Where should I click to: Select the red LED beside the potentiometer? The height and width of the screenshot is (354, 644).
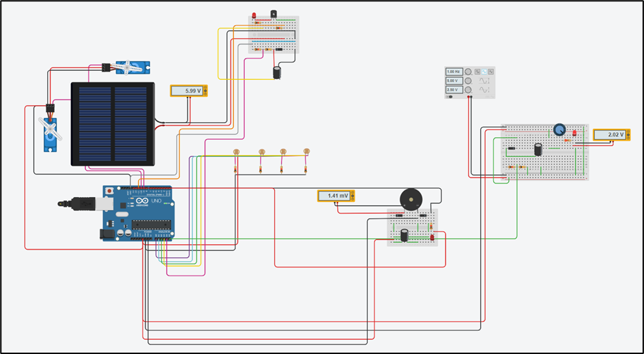click(x=574, y=133)
